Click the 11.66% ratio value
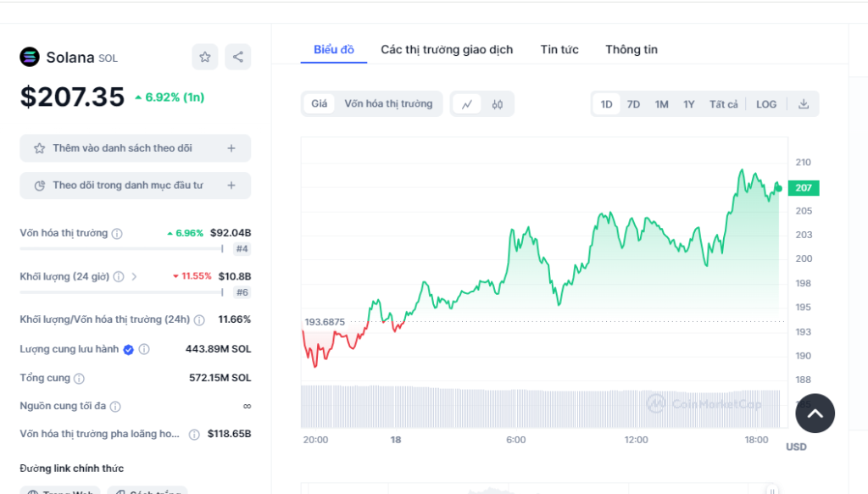The image size is (868, 494). pos(234,319)
